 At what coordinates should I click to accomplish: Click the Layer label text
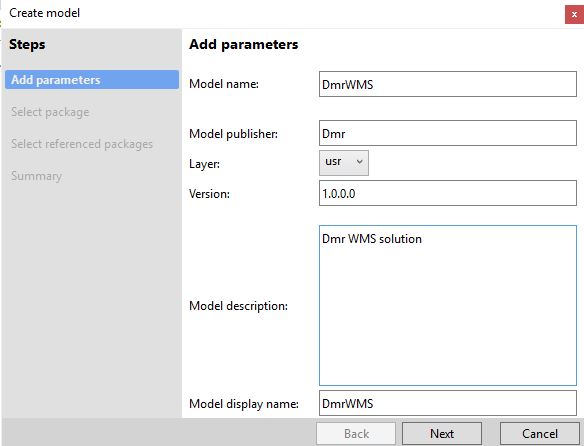[204, 164]
